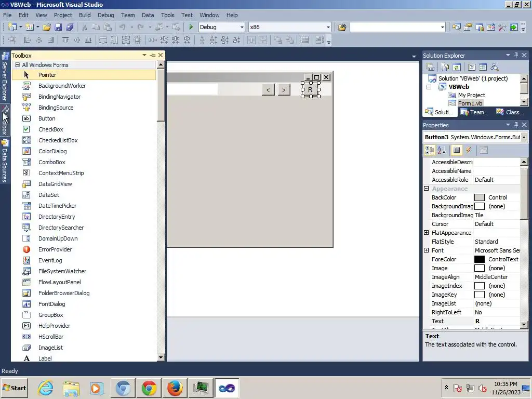Screen dimensions: 532x399
Task: Click the Refresh icon in Solution Explorer
Action: click(x=457, y=67)
